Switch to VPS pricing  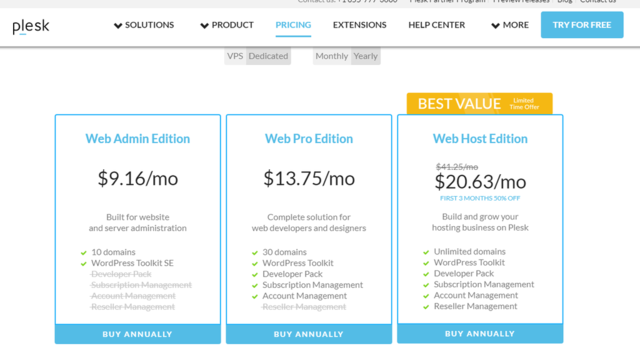[x=235, y=56]
